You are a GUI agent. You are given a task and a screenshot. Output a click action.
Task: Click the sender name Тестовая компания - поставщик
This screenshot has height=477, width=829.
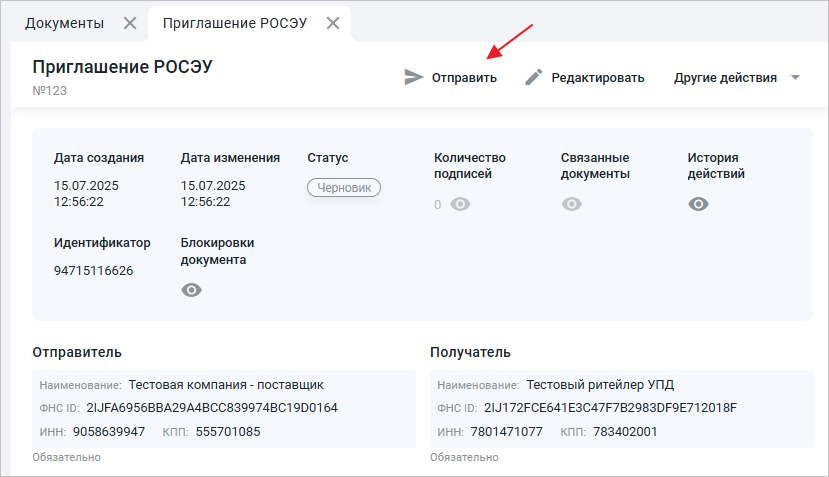[226, 384]
